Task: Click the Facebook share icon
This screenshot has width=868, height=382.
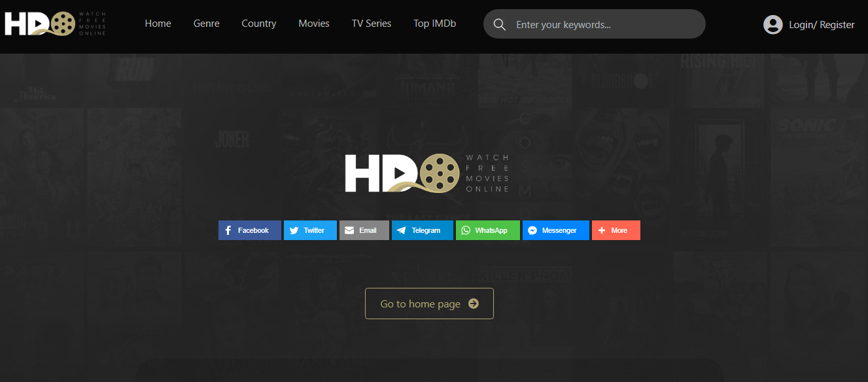Action: (229, 230)
